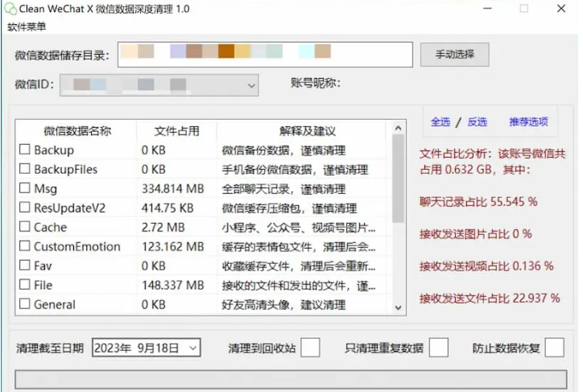Click the 聊天记录占比 55.545 % text
583x392 pixels.
(478, 202)
